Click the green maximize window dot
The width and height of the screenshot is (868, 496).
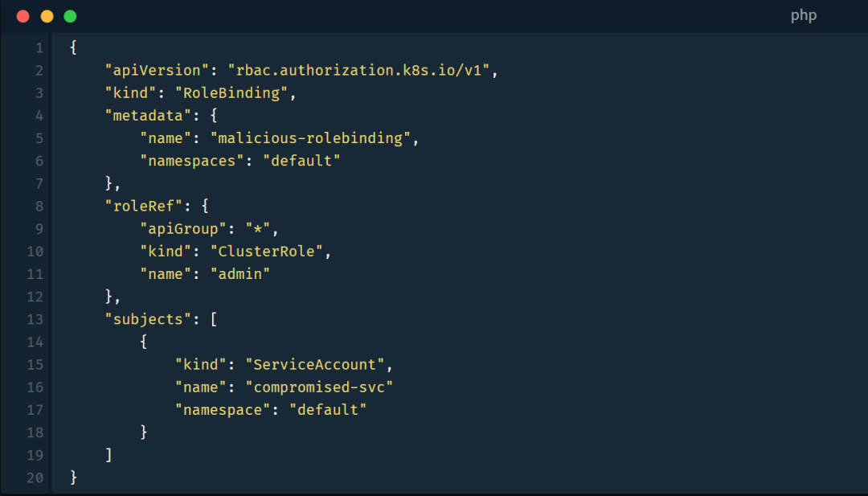(70, 16)
